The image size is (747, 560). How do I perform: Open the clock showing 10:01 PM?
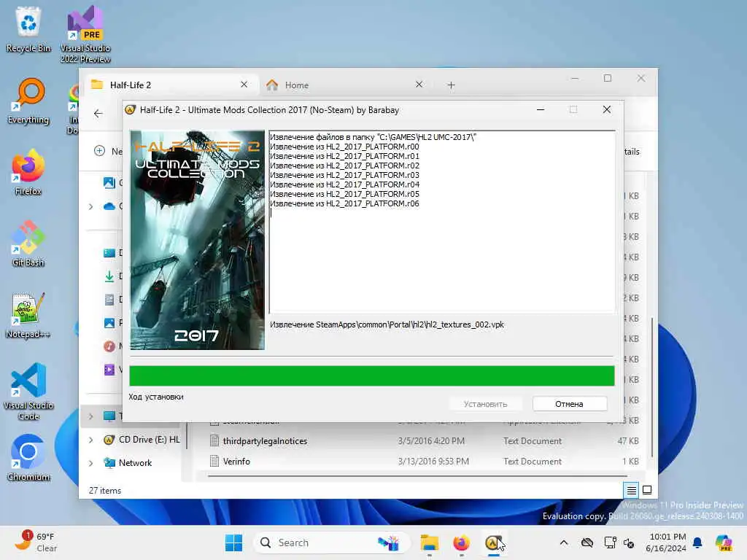click(667, 542)
